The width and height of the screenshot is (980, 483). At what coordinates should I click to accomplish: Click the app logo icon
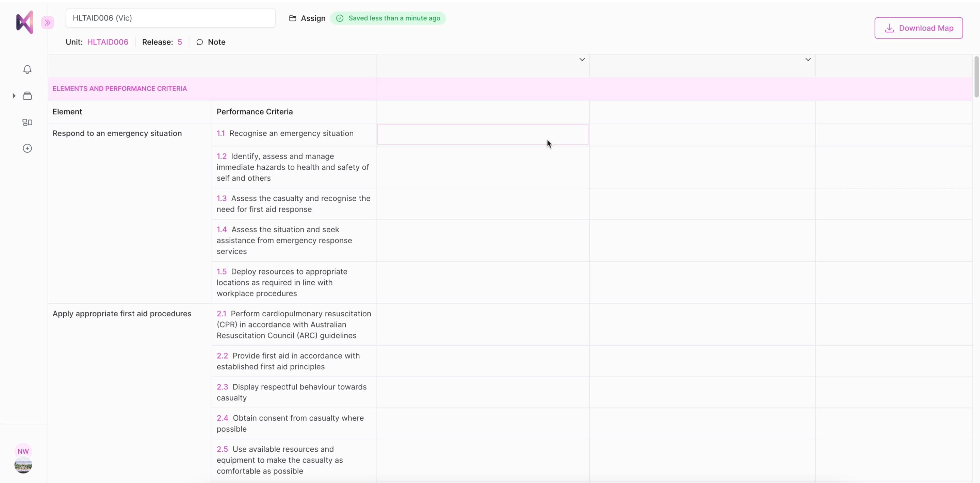(25, 22)
